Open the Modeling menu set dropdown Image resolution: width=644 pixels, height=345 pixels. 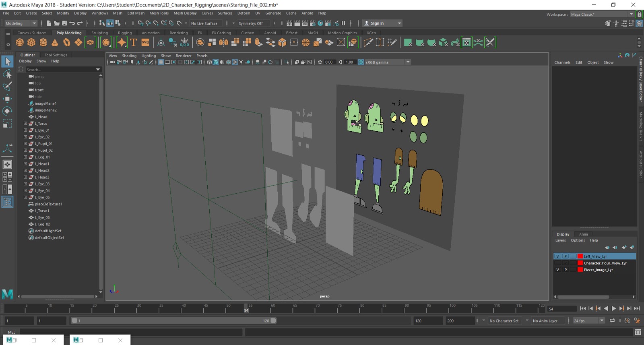point(21,23)
